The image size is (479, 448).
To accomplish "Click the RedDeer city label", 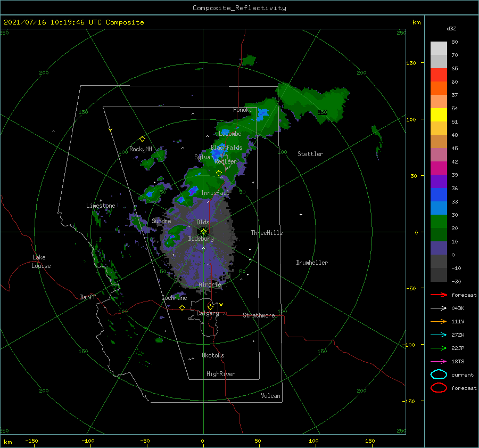I will pyautogui.click(x=226, y=161).
